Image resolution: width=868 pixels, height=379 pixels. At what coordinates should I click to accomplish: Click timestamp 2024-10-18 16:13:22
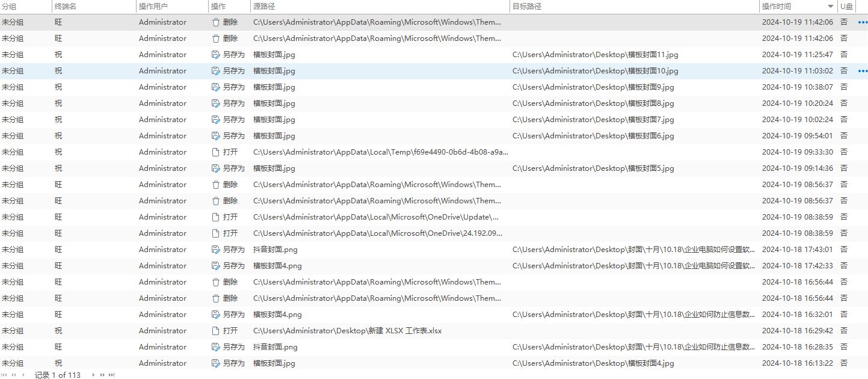(x=798, y=363)
